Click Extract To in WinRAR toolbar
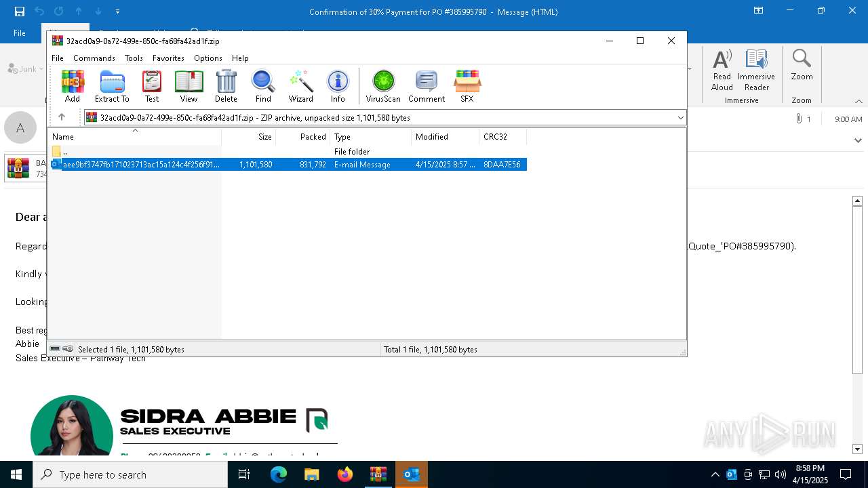This screenshot has height=488, width=868. pyautogui.click(x=112, y=86)
